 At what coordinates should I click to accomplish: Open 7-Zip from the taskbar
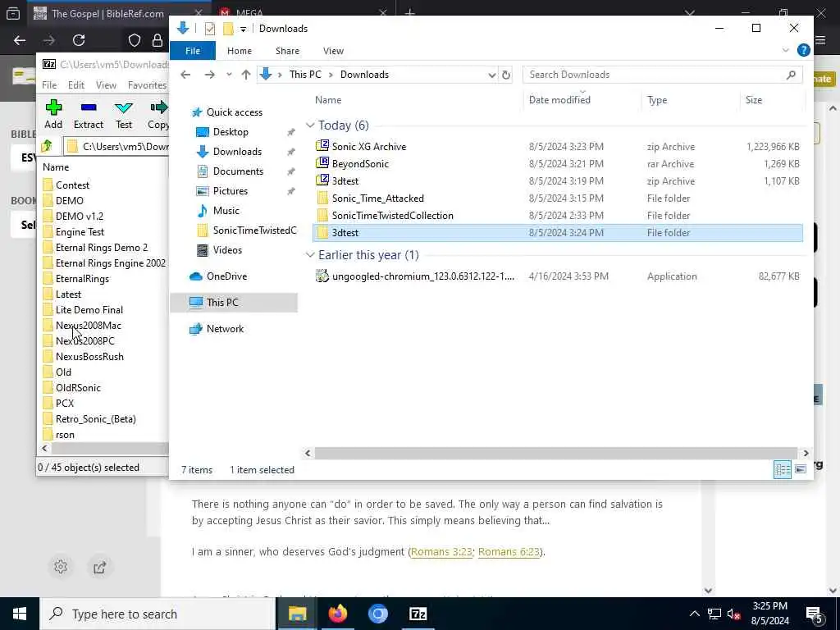pos(418,614)
